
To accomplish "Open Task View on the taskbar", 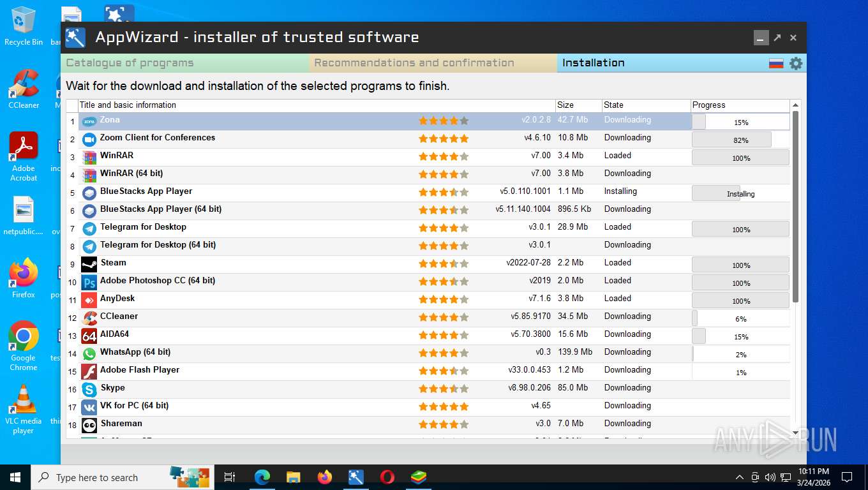I will [230, 477].
